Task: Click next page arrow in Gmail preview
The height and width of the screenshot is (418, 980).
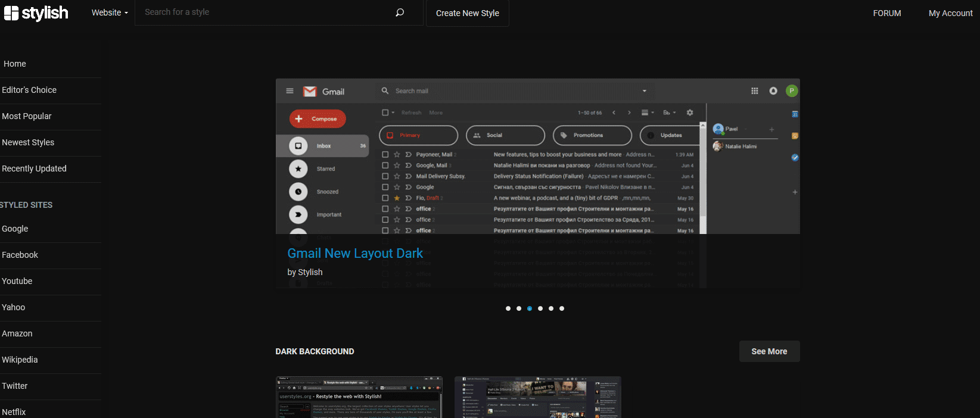Action: [629, 113]
